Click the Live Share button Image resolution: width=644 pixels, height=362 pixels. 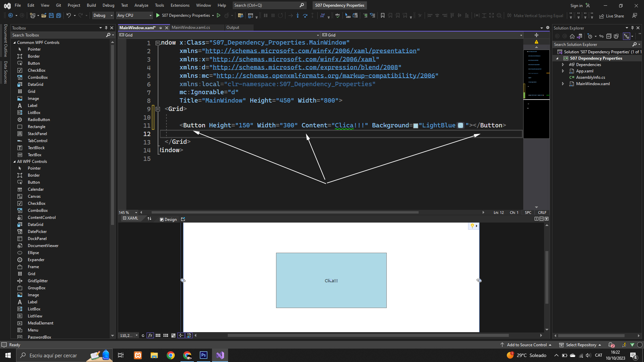[x=612, y=16]
